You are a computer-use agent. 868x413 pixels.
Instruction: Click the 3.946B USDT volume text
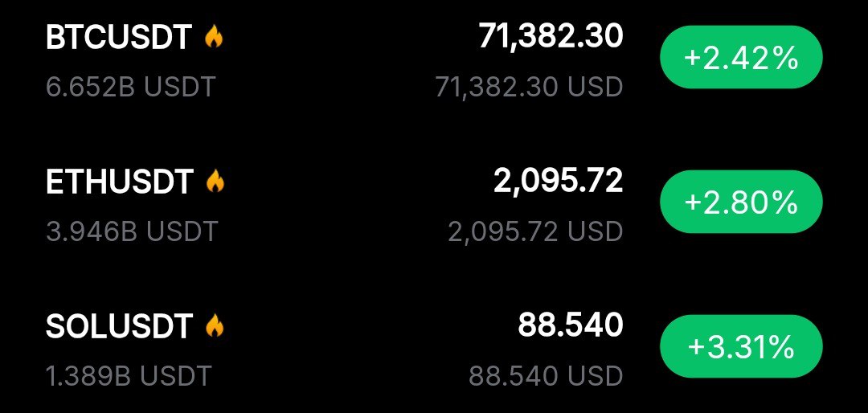click(132, 231)
